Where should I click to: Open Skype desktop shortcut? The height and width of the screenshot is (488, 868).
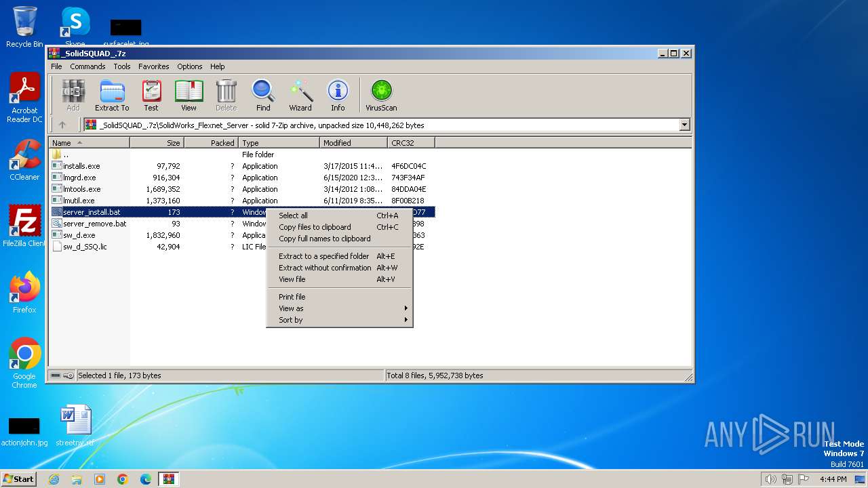pyautogui.click(x=75, y=27)
